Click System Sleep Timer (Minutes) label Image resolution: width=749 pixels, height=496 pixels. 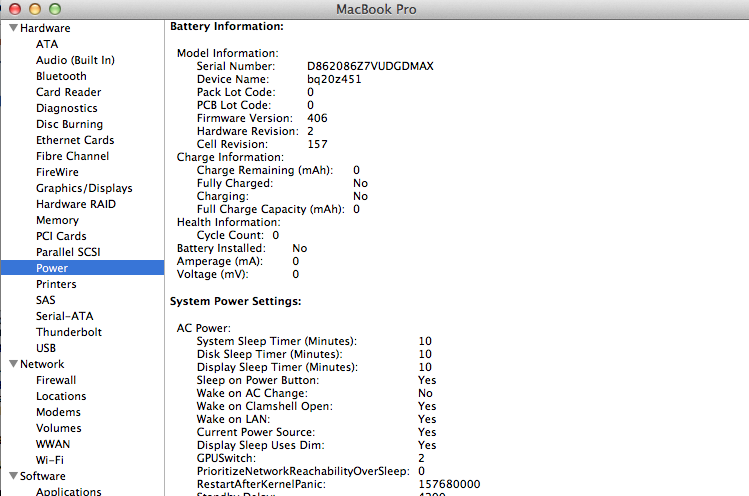click(x=277, y=341)
